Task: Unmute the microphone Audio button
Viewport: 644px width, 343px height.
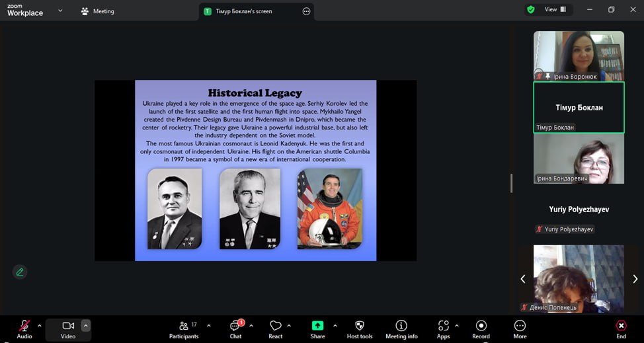Action: [24, 328]
